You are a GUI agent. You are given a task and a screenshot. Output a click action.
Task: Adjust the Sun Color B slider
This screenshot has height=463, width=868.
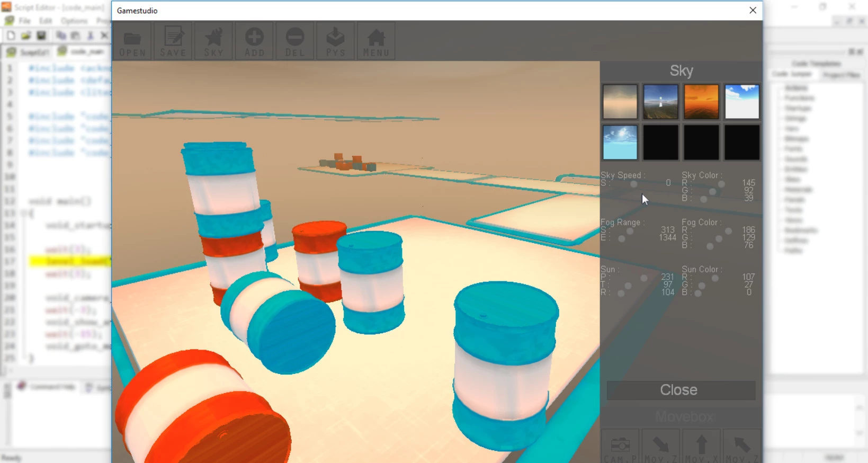698,293
